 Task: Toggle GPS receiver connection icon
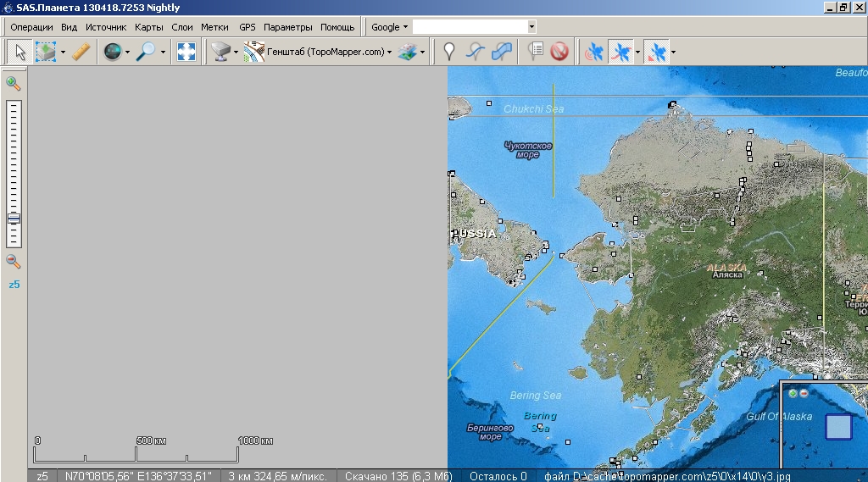click(x=595, y=53)
